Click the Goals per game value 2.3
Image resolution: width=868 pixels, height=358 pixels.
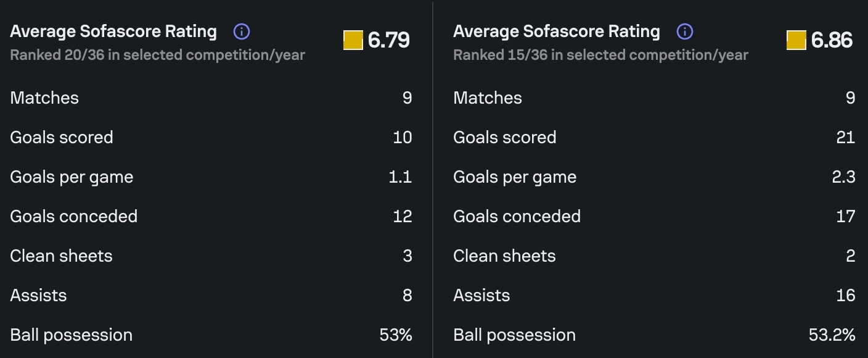843,177
